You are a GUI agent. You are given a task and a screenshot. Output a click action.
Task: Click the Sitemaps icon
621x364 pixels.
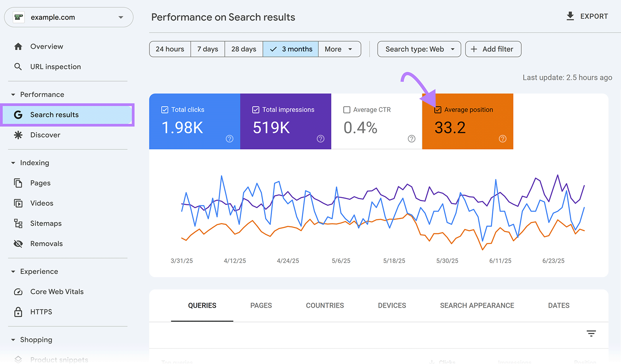coord(18,223)
